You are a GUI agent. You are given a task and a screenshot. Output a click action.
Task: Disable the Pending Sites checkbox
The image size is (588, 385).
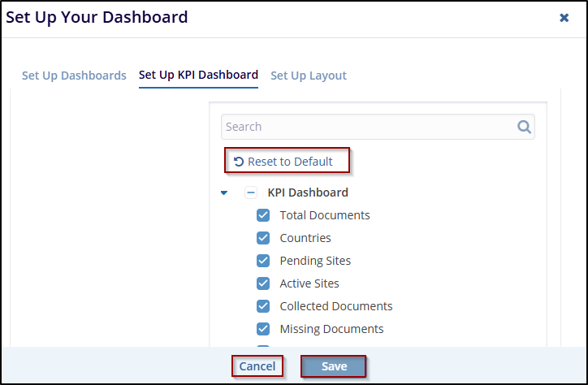click(x=263, y=261)
